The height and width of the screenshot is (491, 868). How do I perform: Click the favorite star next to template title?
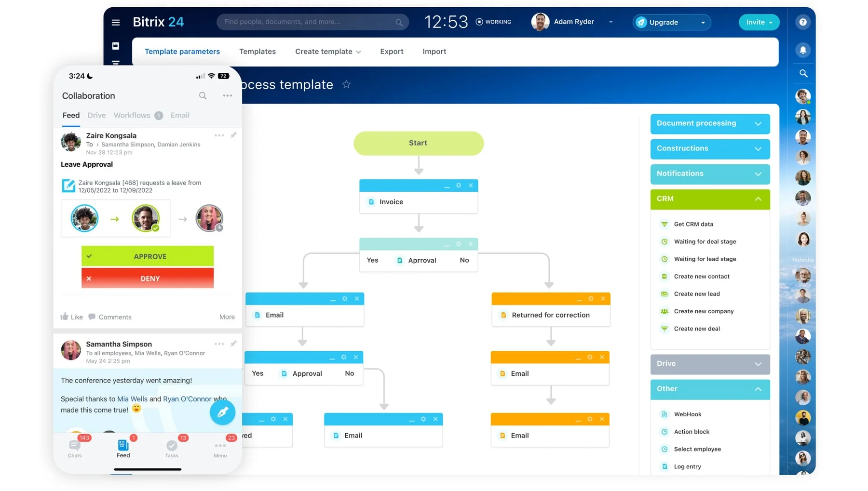coord(346,85)
